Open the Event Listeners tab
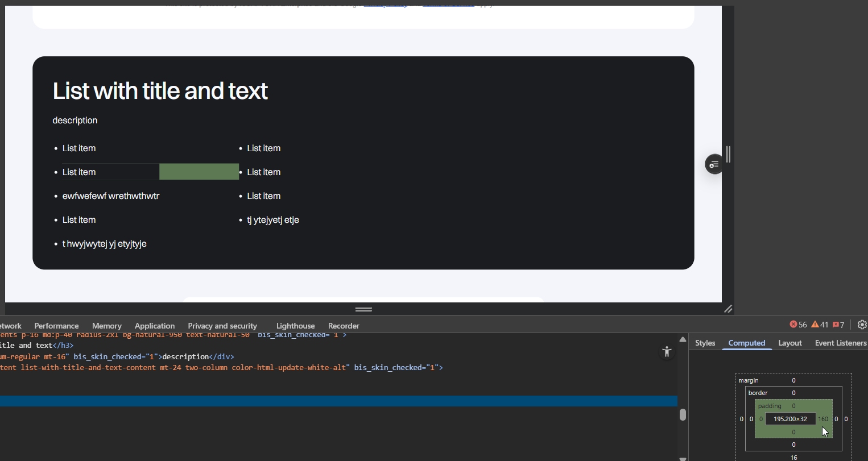868x461 pixels. point(840,343)
